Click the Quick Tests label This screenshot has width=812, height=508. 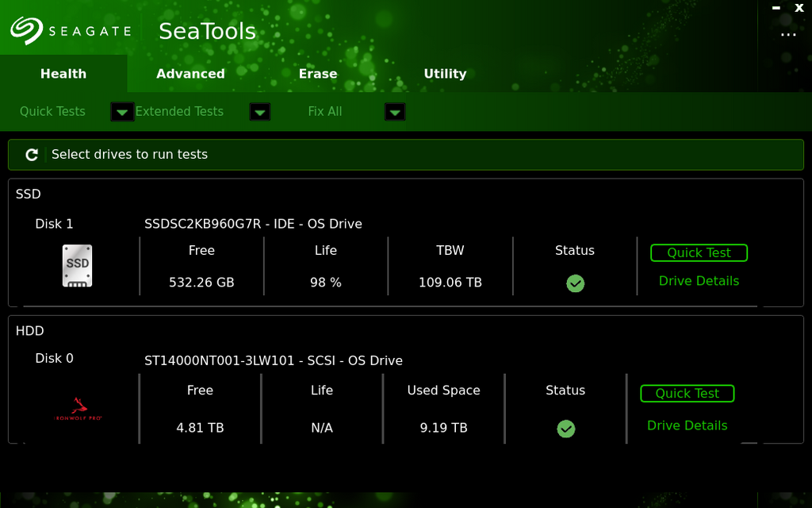[x=52, y=111]
